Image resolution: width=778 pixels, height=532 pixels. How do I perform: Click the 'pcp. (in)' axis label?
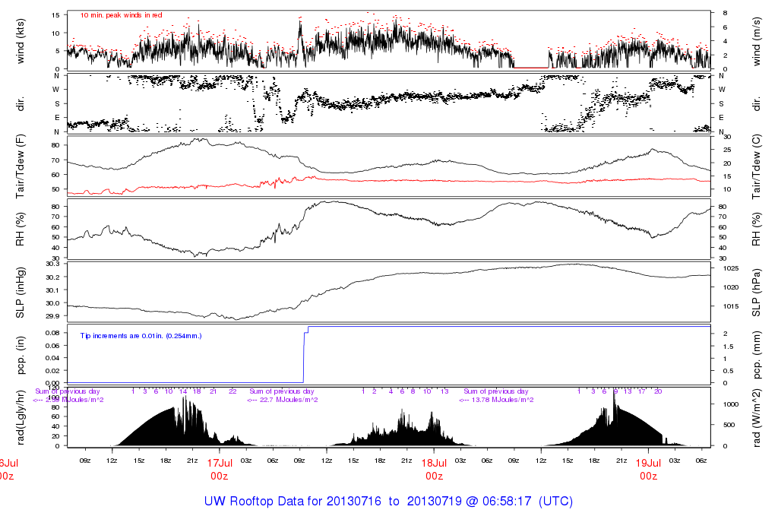point(21,356)
